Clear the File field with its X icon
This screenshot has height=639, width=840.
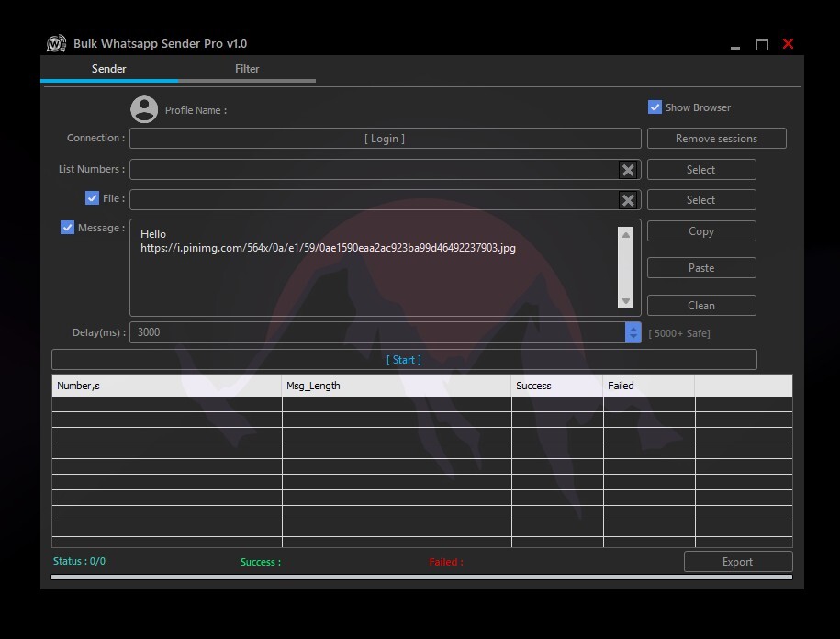point(628,200)
